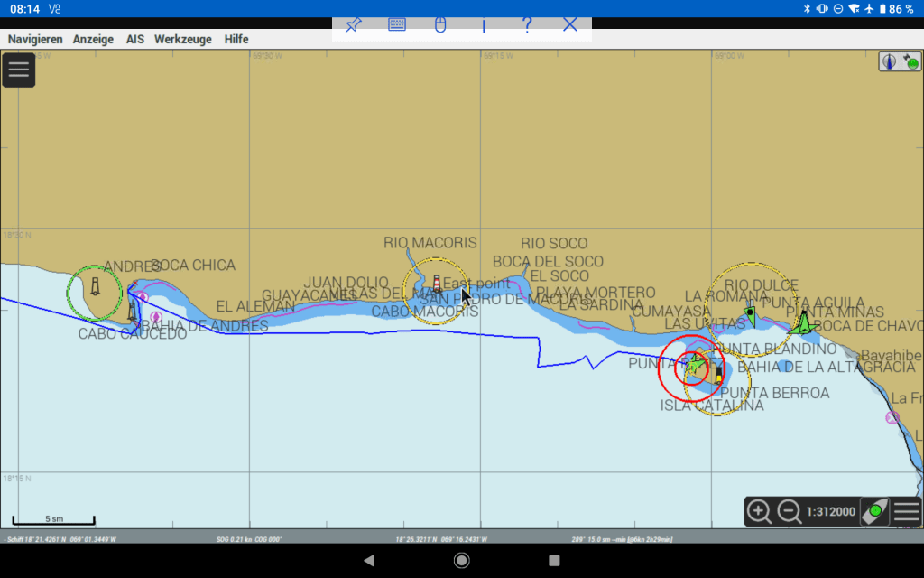Click the mouse mode icon

pyautogui.click(x=440, y=25)
